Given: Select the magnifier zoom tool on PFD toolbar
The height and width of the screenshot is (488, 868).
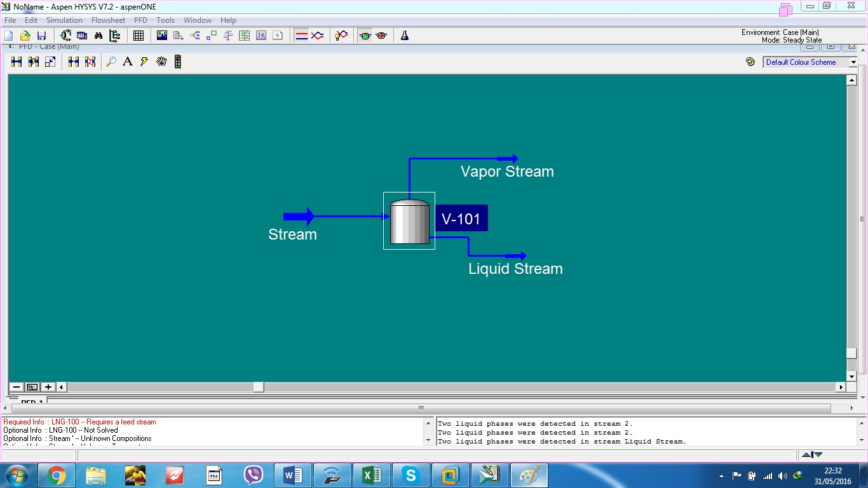Looking at the screenshot, I should (111, 62).
